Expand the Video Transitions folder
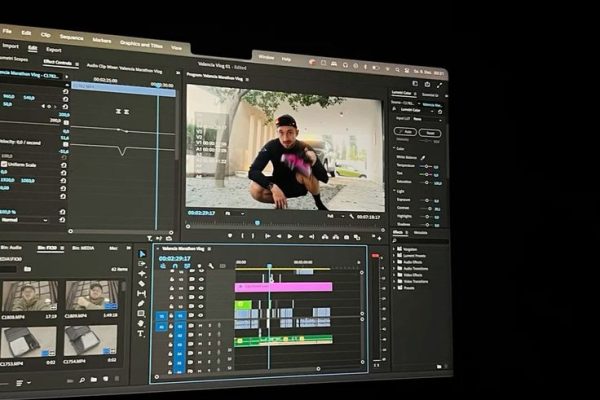 394,281
